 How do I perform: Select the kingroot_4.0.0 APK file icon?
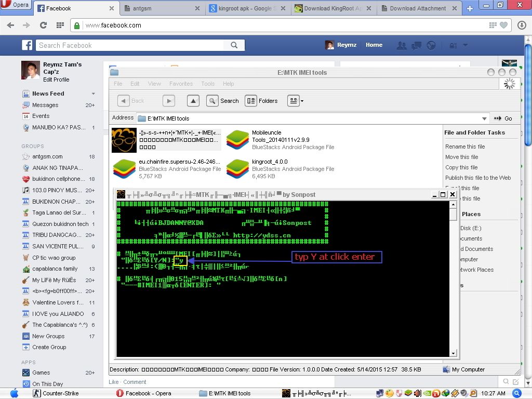coord(237,168)
